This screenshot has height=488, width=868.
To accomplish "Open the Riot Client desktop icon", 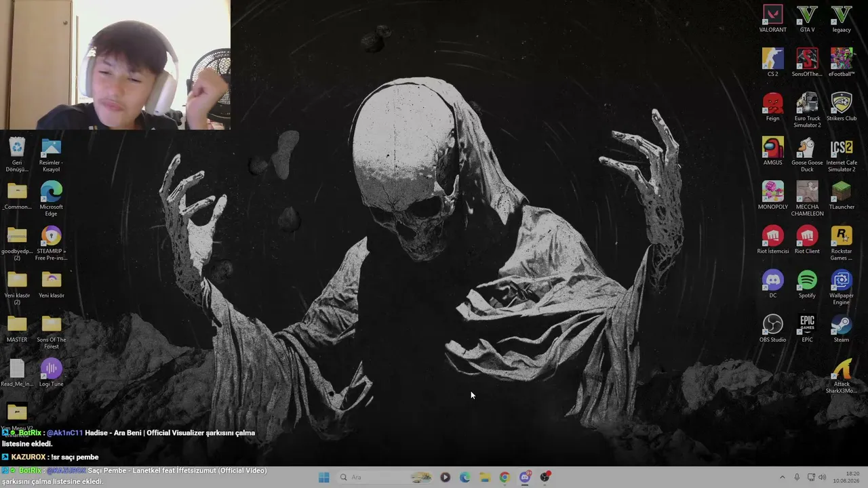I will (x=807, y=241).
